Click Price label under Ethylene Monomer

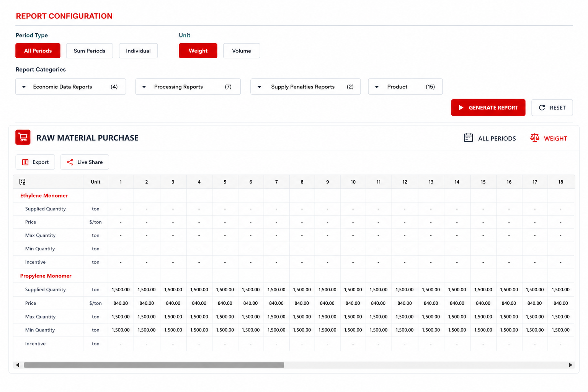pos(31,222)
